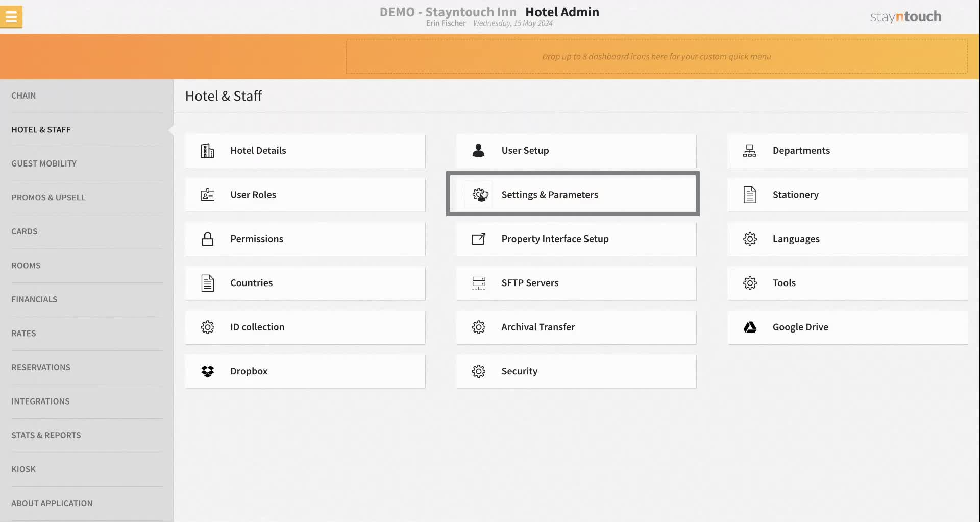The width and height of the screenshot is (980, 522).
Task: Open SFTP Servers label
Action: coord(530,283)
